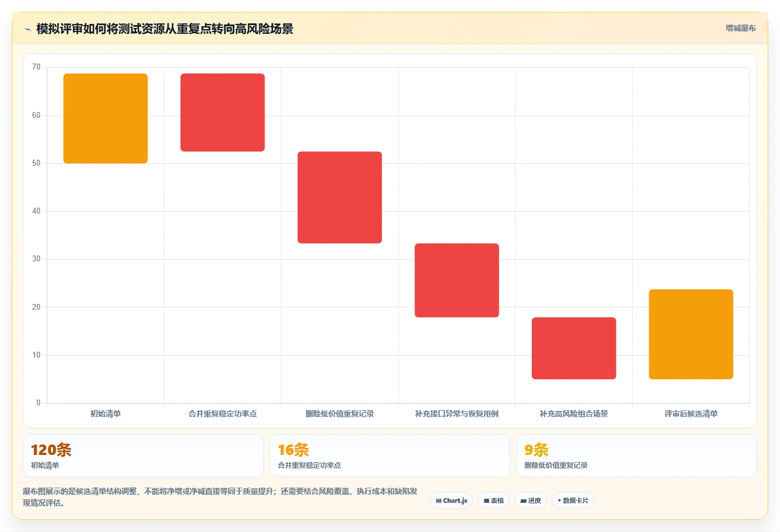The width and height of the screenshot is (780, 532).
Task: Click the 进度 tag chip
Action: [531, 501]
